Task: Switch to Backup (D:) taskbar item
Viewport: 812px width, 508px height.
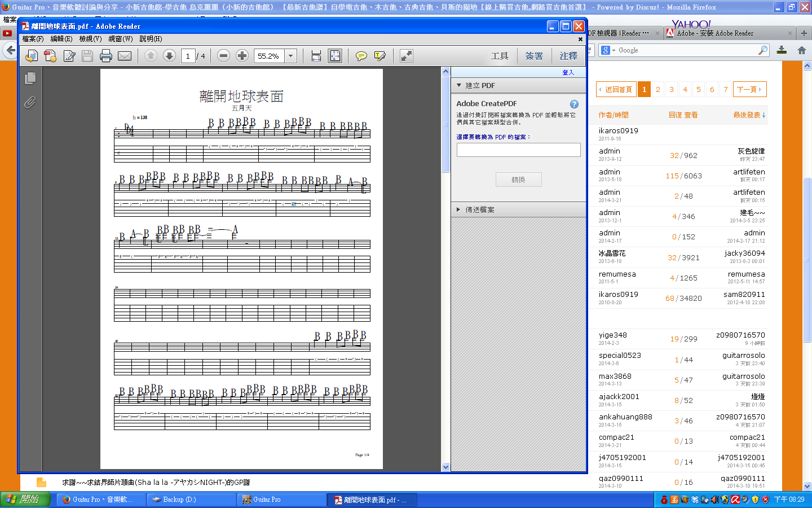Action: click(192, 500)
